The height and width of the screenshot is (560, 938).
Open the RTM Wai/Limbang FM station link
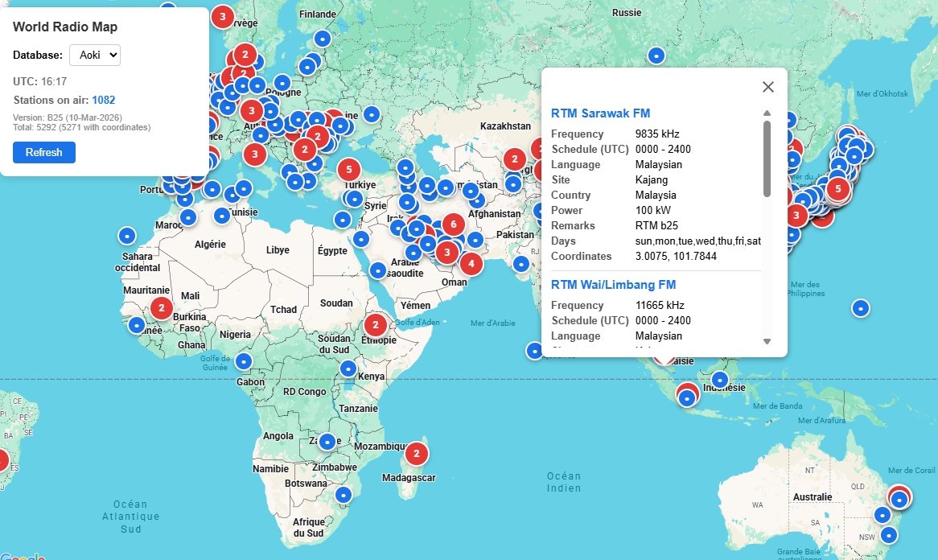coord(613,285)
